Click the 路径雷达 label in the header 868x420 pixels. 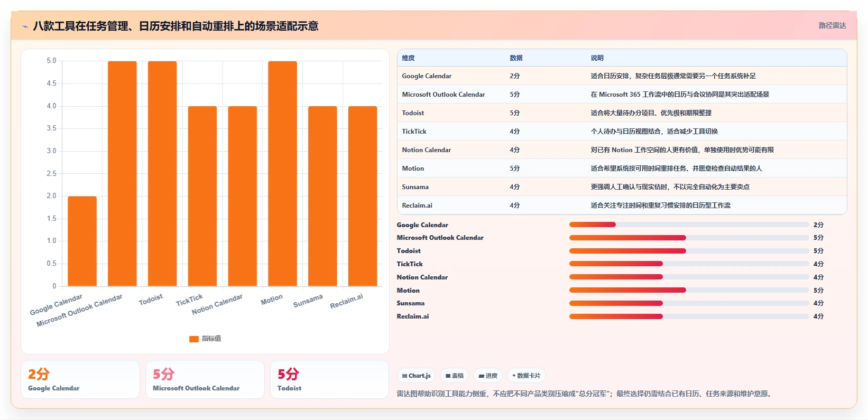pos(832,25)
